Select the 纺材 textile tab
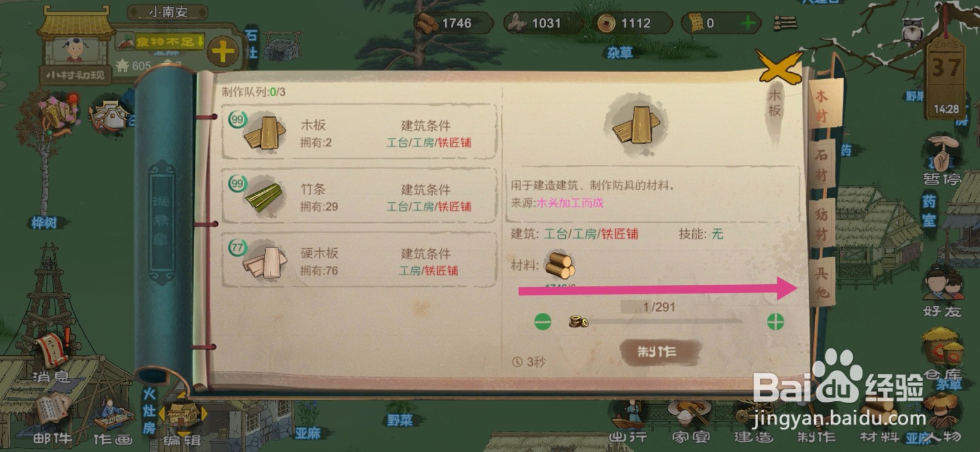 [x=822, y=224]
